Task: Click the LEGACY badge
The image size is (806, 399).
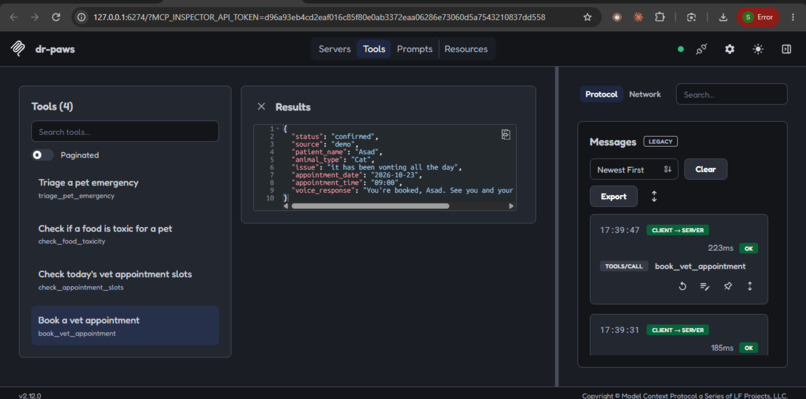Action: tap(661, 141)
